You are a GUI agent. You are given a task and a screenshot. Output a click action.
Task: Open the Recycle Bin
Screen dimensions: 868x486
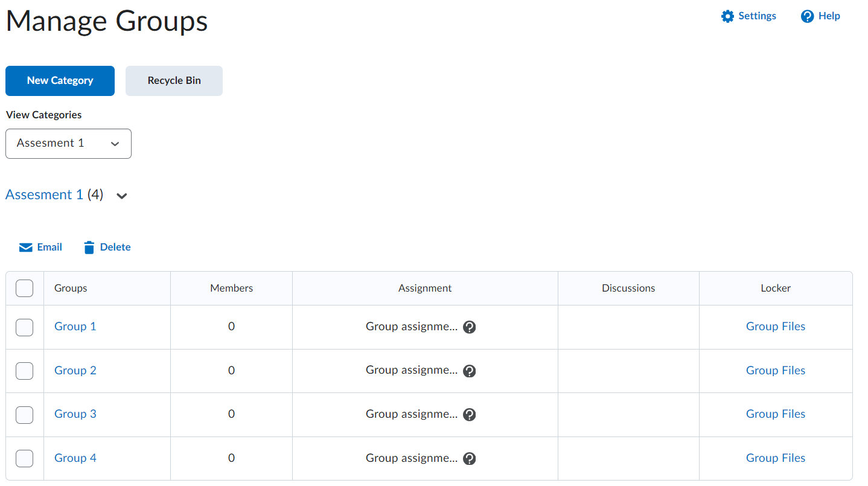[174, 81]
